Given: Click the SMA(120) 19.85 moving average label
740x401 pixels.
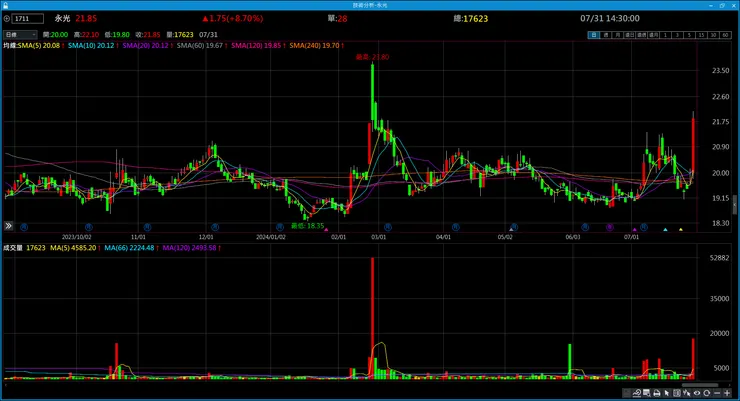Looking at the screenshot, I should pyautogui.click(x=258, y=45).
